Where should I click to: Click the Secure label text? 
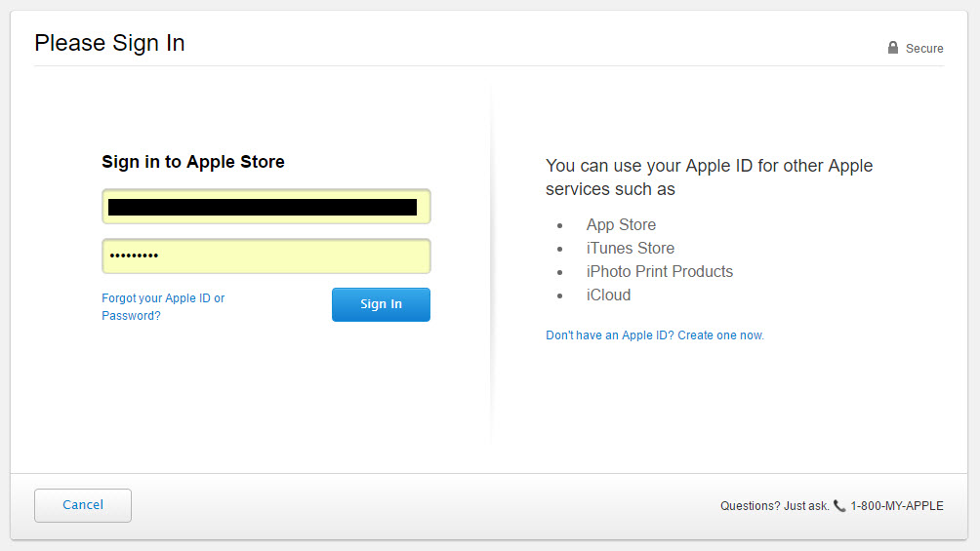[924, 49]
